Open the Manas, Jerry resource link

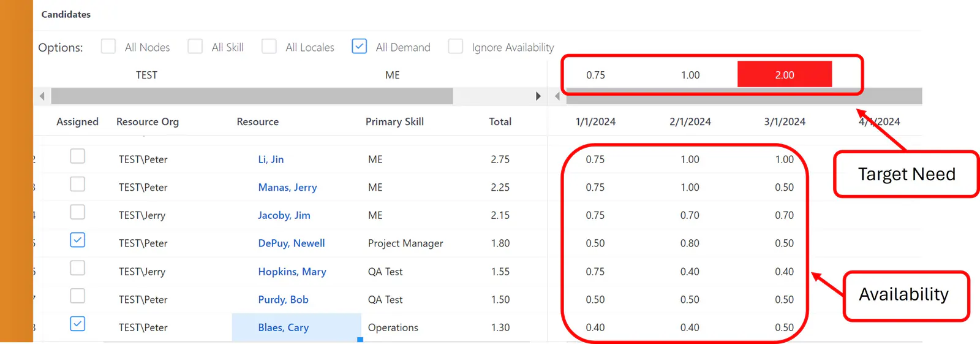coord(287,188)
